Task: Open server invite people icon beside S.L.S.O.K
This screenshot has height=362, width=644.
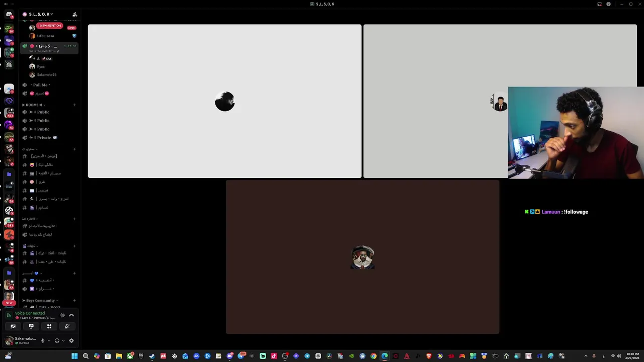Action: tap(74, 14)
